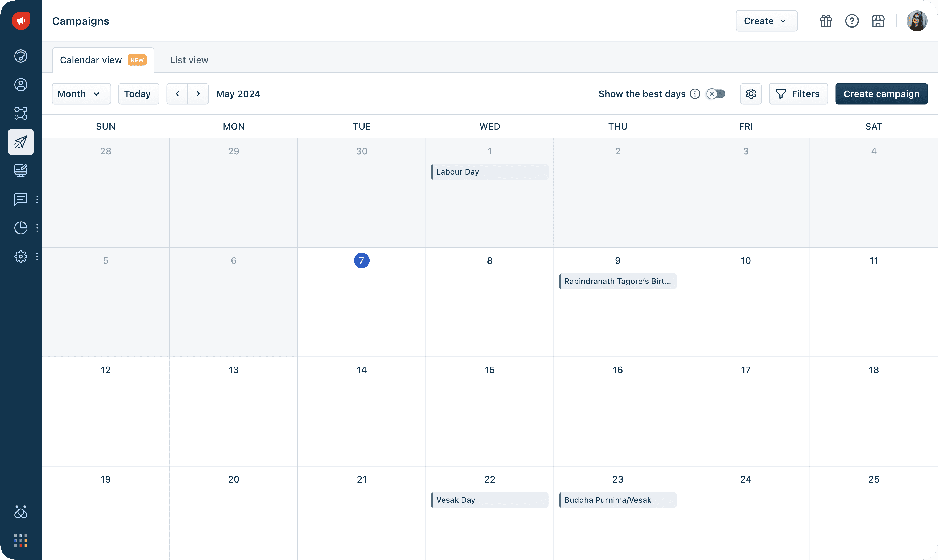This screenshot has height=560, width=938.
Task: Expand the conversations sidebar submenu dots
Action: (37, 199)
